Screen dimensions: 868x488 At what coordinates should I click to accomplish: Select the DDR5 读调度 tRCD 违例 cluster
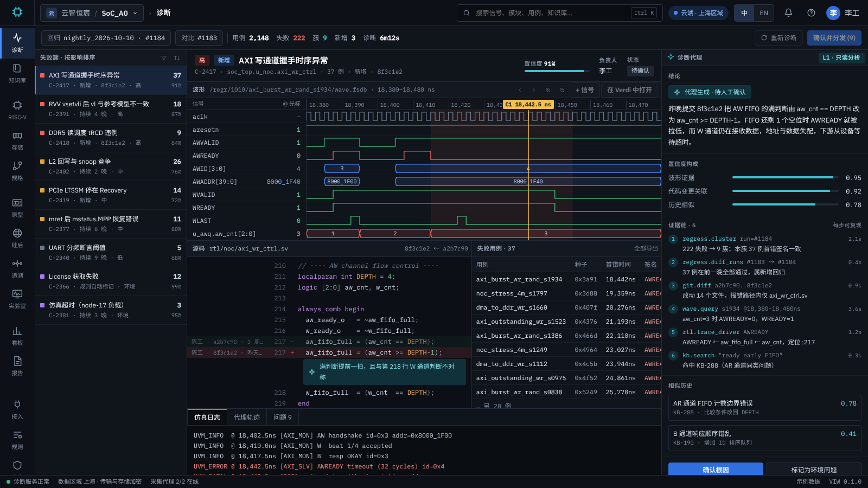[111, 137]
